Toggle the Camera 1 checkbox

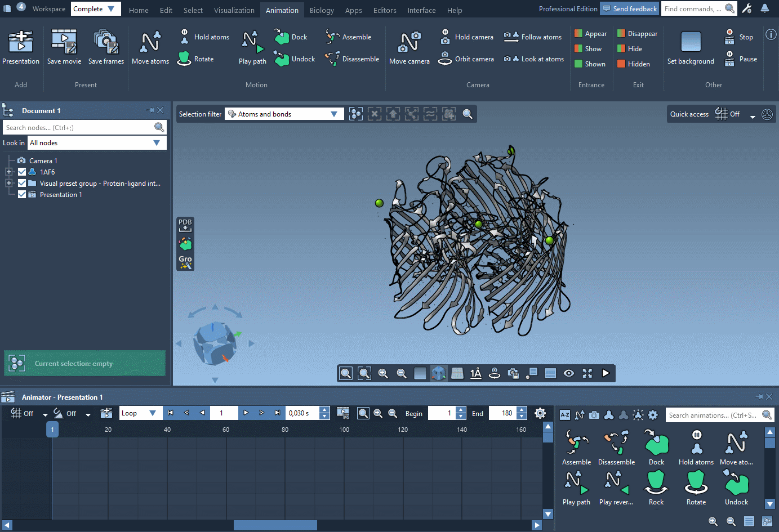pyautogui.click(x=21, y=160)
